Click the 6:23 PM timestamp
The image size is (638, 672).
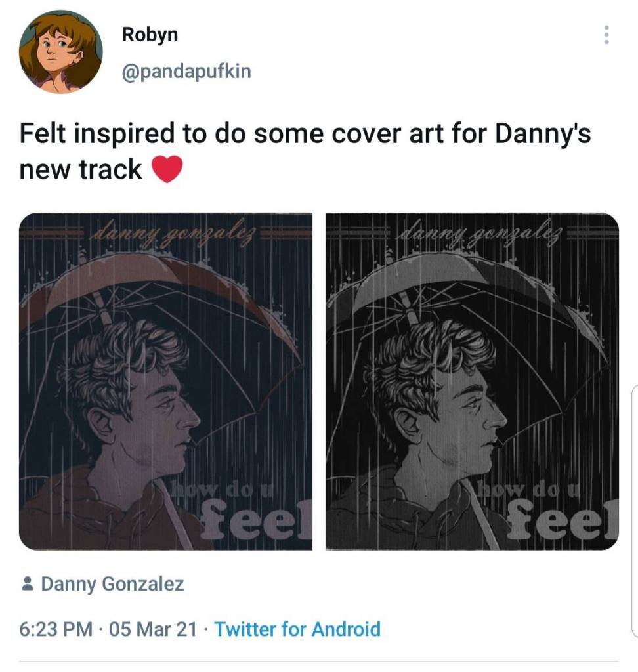click(x=56, y=629)
